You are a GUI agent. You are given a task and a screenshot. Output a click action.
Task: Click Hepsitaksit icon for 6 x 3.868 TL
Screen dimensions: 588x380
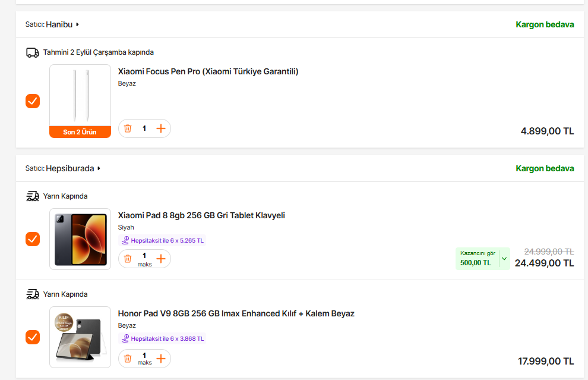[x=125, y=338]
